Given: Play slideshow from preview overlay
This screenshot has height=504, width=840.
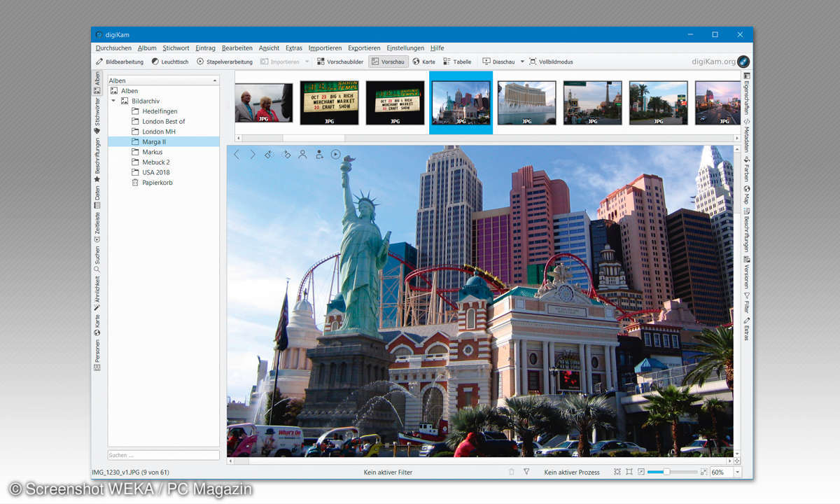Looking at the screenshot, I should tap(336, 155).
